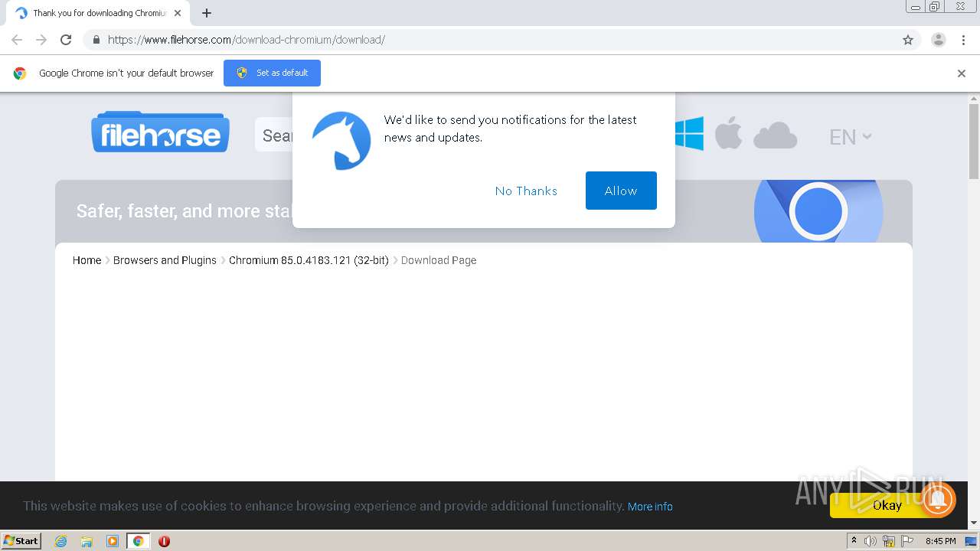Open a new tab with plus icon
Viewport: 980px width, 551px height.
(207, 13)
